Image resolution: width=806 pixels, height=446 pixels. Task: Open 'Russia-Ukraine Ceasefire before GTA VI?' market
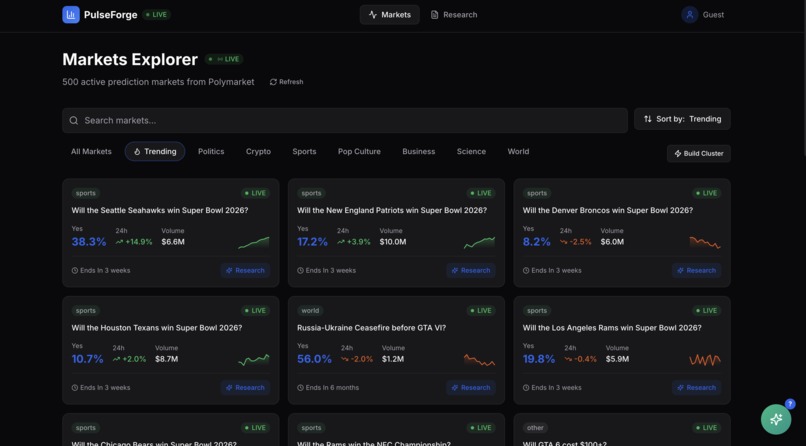click(x=372, y=327)
